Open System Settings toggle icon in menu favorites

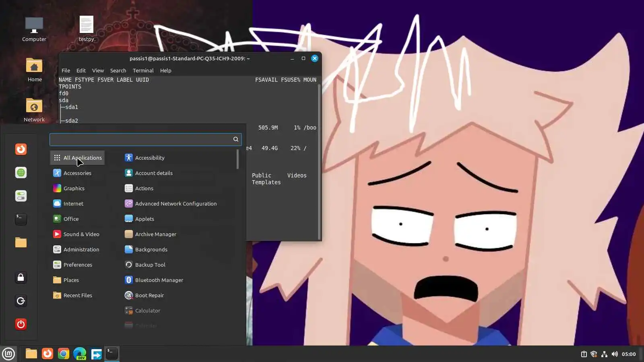(x=21, y=196)
